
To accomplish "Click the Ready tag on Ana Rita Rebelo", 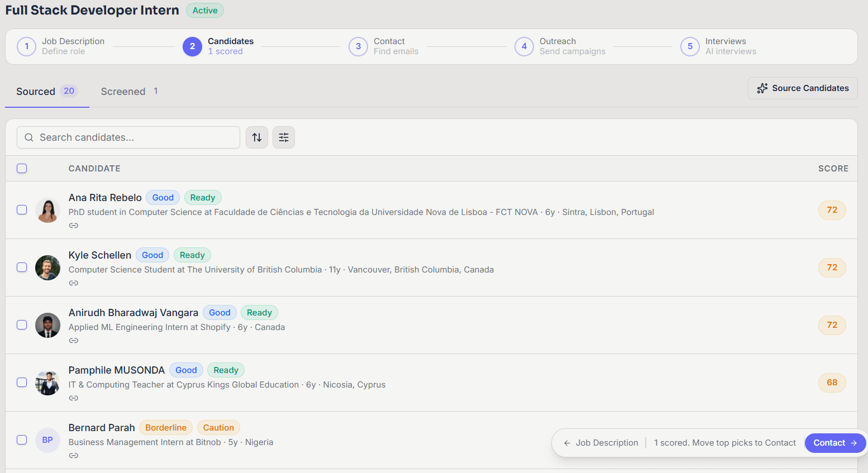I will pyautogui.click(x=203, y=198).
